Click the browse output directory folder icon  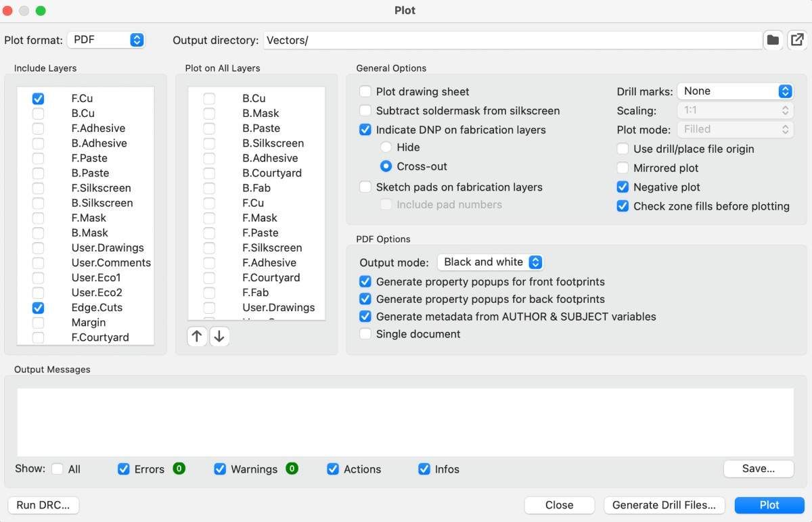point(773,40)
